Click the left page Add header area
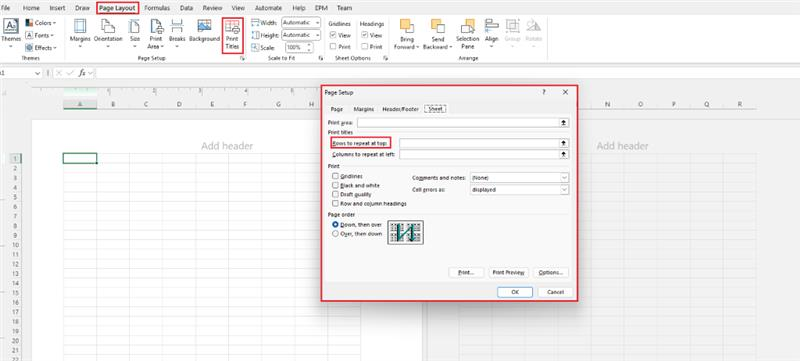Screen dimensions: 800x361 [227, 146]
